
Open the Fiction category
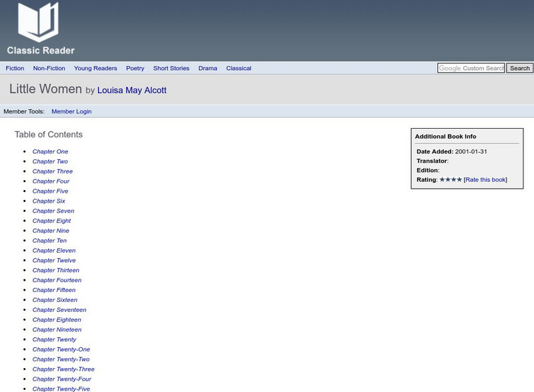[x=15, y=69]
